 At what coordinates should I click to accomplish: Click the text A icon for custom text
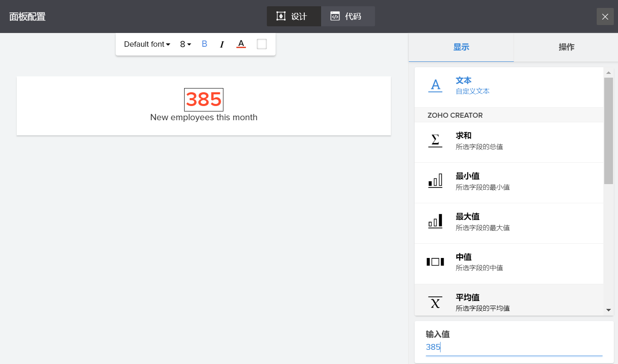(435, 86)
